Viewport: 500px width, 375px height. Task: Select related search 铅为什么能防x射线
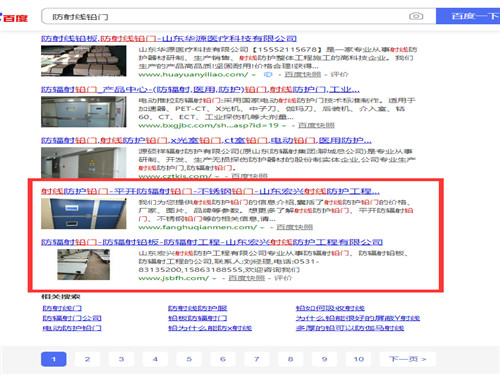click(x=210, y=328)
